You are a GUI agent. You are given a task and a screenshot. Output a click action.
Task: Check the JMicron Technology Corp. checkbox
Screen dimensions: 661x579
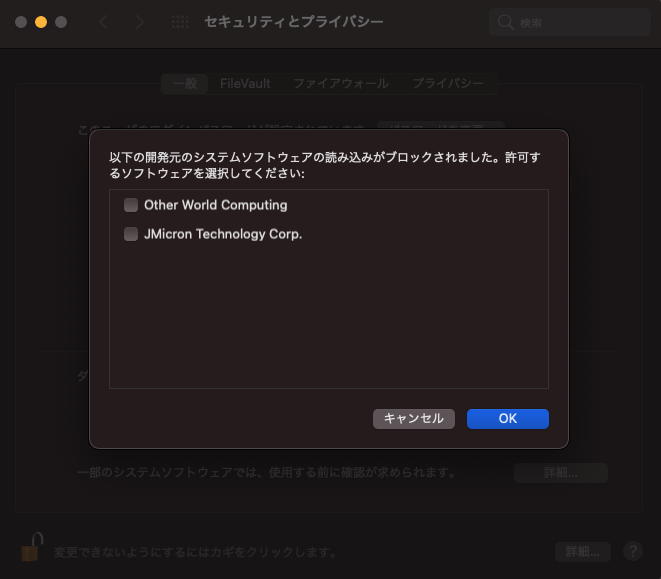click(131, 234)
